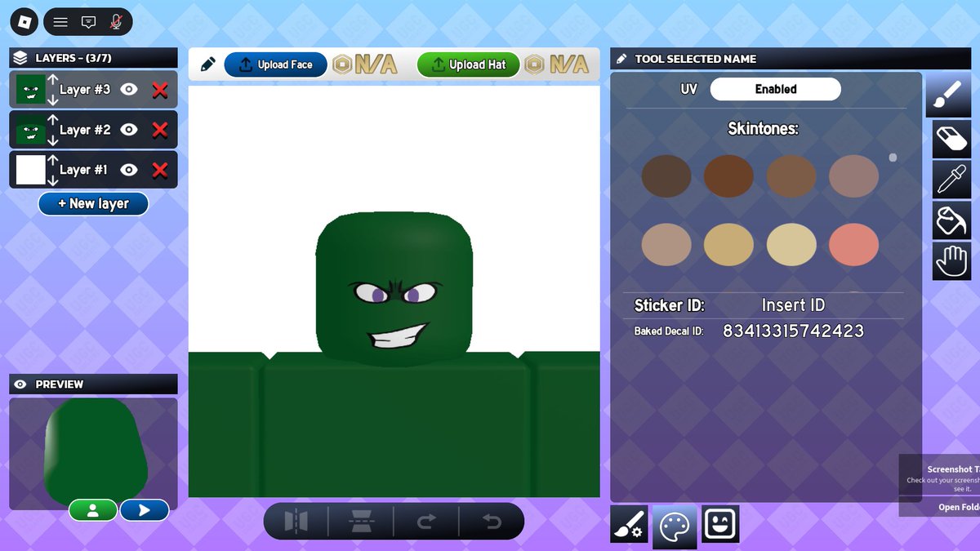Viewport: 980px width, 551px height.
Task: Click the Sticker ID Insert ID field
Action: click(793, 305)
